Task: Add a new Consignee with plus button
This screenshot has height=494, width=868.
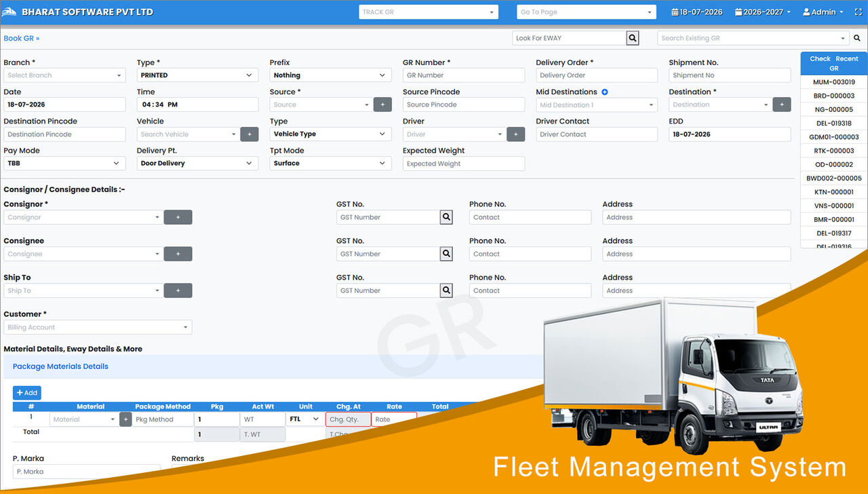Action: pyautogui.click(x=178, y=254)
